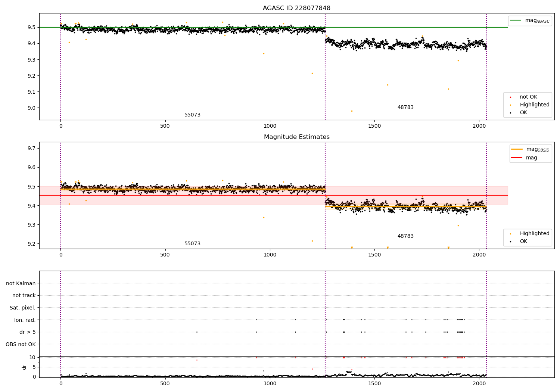Click the 'OBS not OK' row label
Image resolution: width=560 pixels, height=392 pixels.
click(x=21, y=344)
